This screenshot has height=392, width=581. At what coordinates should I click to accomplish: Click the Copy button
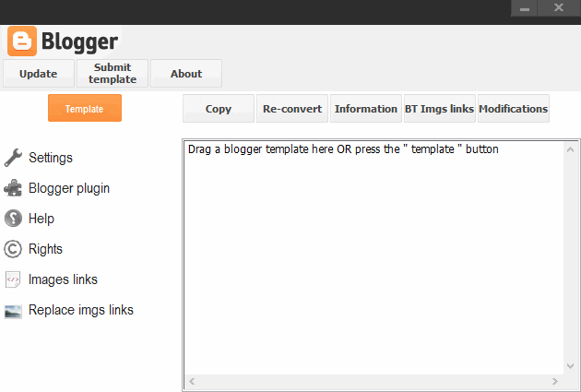[219, 108]
